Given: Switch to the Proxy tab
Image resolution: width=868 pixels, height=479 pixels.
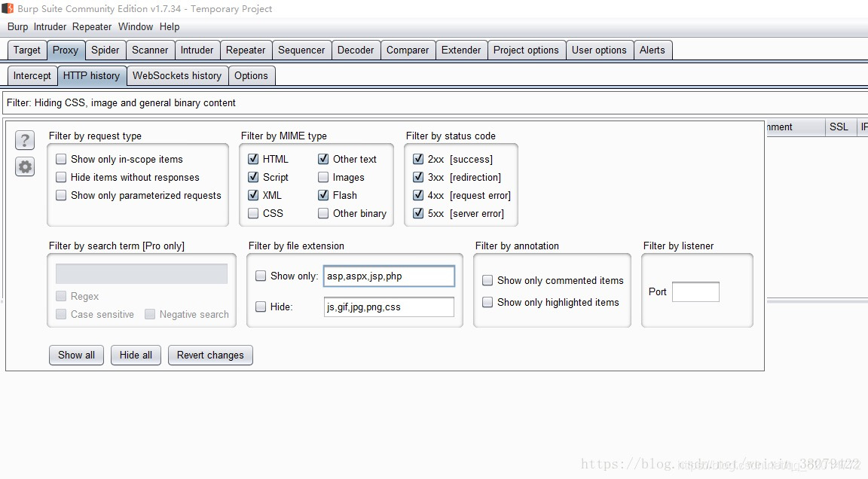Looking at the screenshot, I should pyautogui.click(x=66, y=50).
